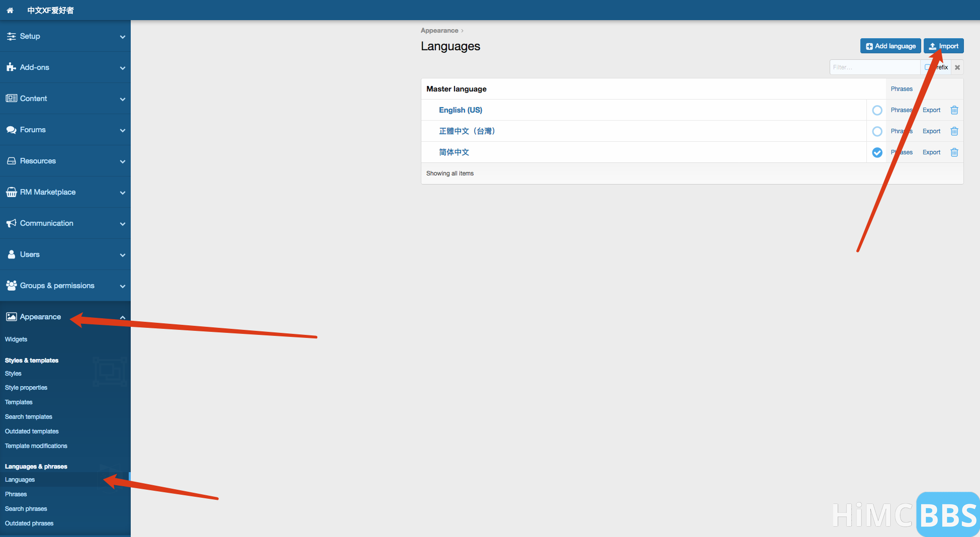Open Style properties in sidebar
Screen dimensions: 980x537
(x=26, y=388)
